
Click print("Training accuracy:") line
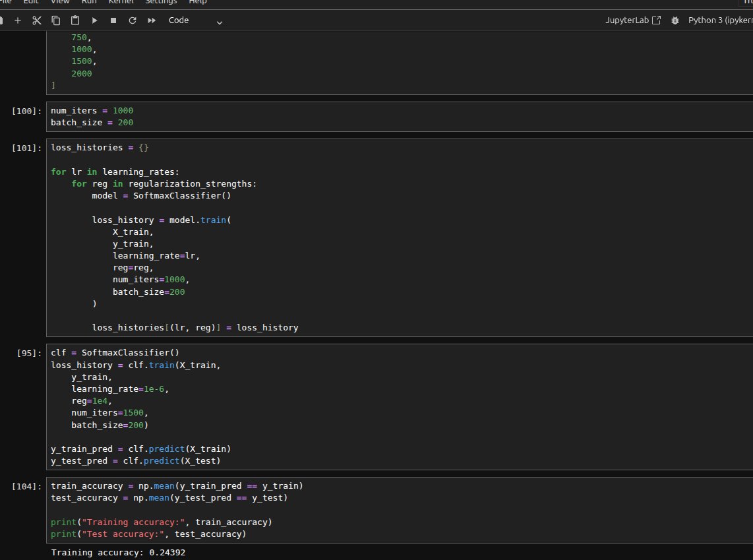pos(162,522)
